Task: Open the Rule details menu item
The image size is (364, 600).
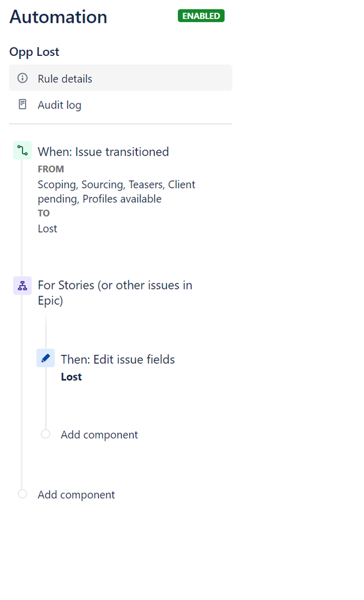Action: [x=121, y=78]
